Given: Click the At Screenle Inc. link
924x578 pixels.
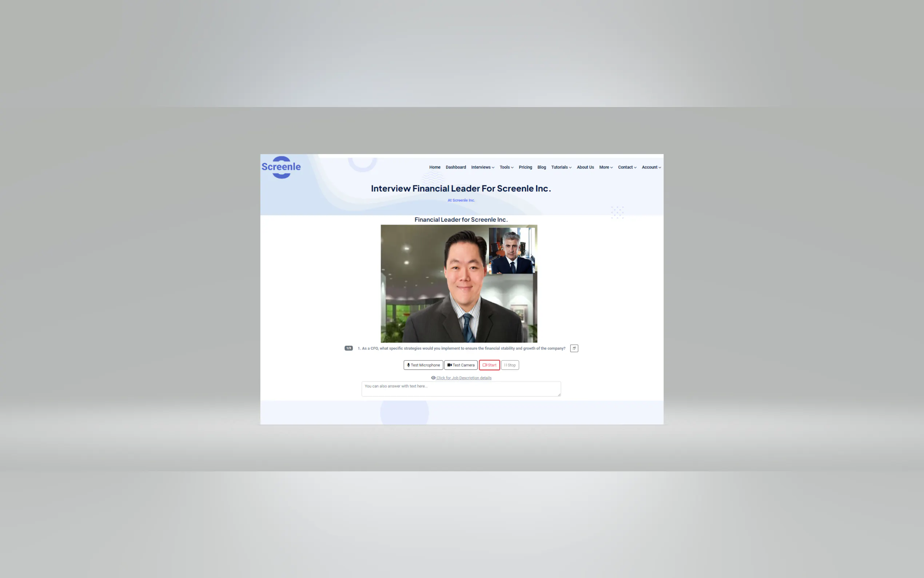Looking at the screenshot, I should coord(461,200).
